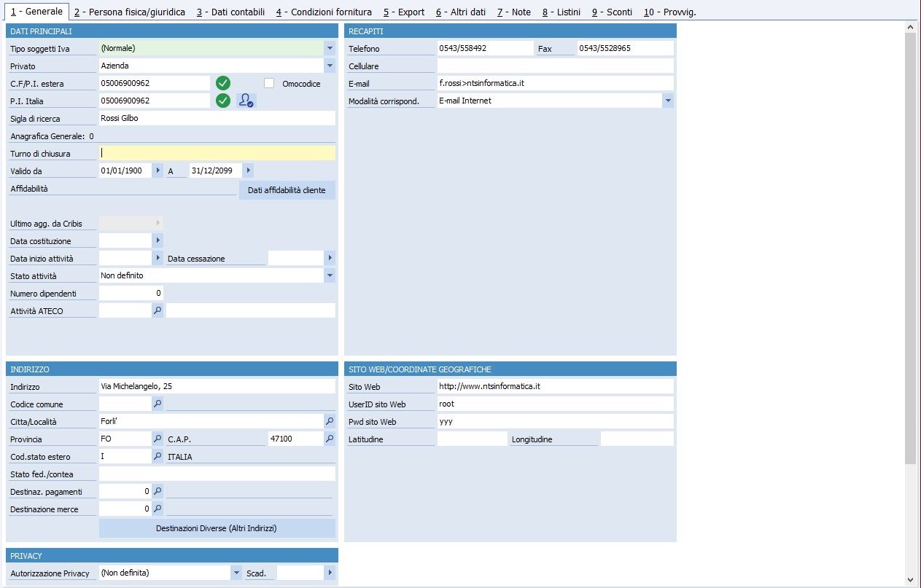Open the 4 - Condizioni fornitura tab
Image resolution: width=921 pixels, height=588 pixels.
(x=324, y=12)
